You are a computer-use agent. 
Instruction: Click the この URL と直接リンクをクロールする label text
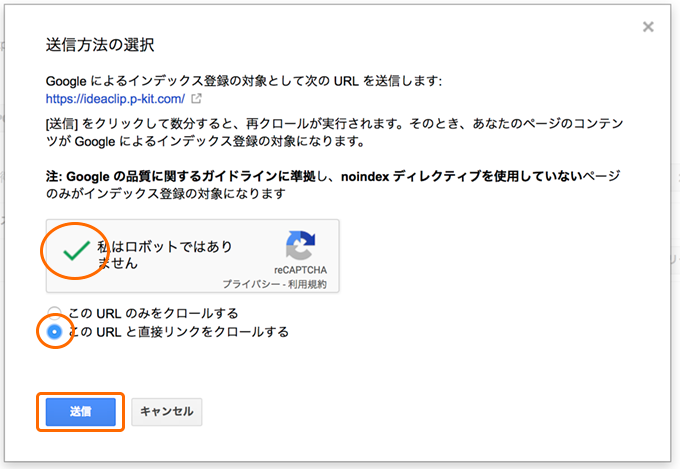tap(178, 332)
